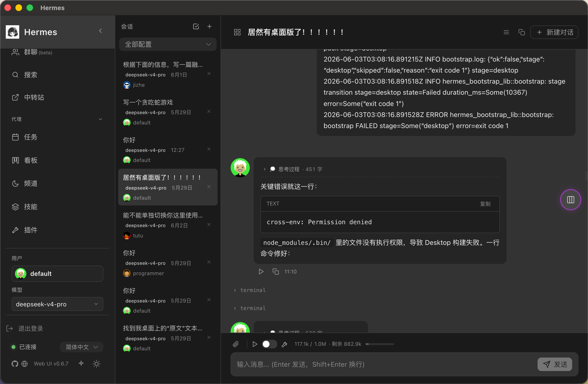
Task: Click the Hermes logo avatar in the sidebar
Action: pos(12,32)
